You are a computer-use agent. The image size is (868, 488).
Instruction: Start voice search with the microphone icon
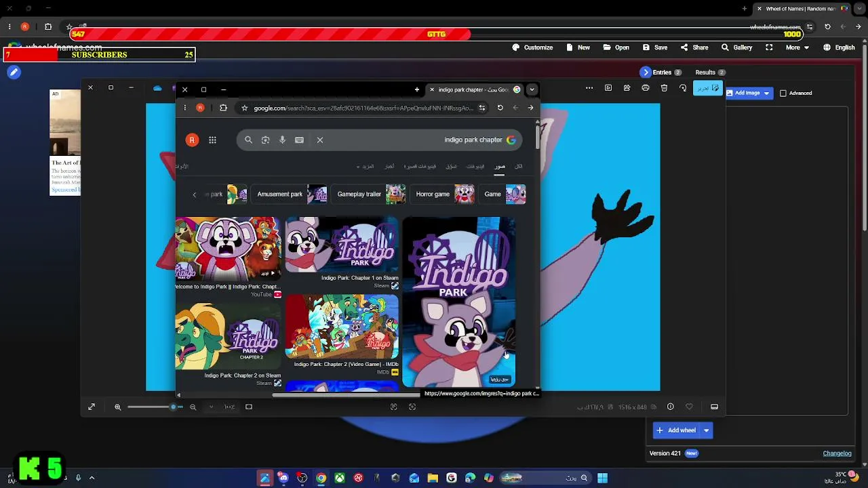tap(282, 140)
